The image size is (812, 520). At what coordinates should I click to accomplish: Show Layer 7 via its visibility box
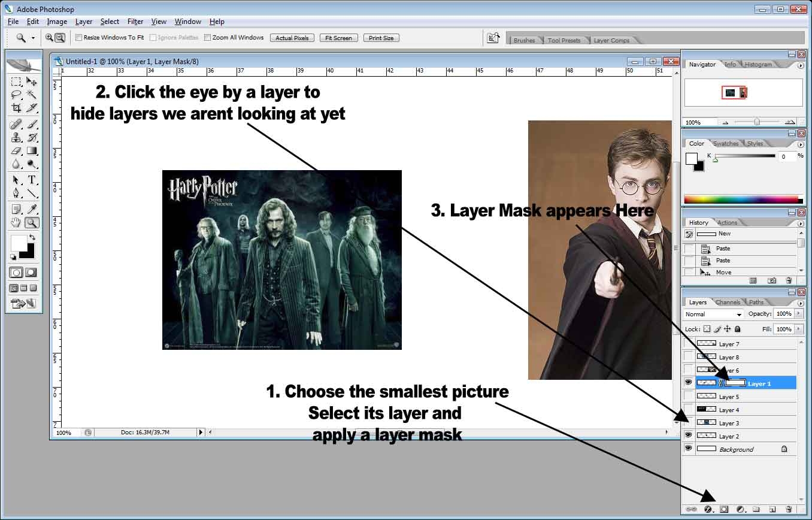(689, 343)
